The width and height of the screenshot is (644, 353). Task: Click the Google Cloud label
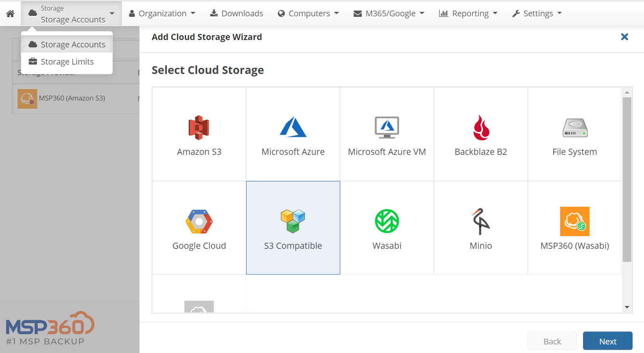[199, 246]
